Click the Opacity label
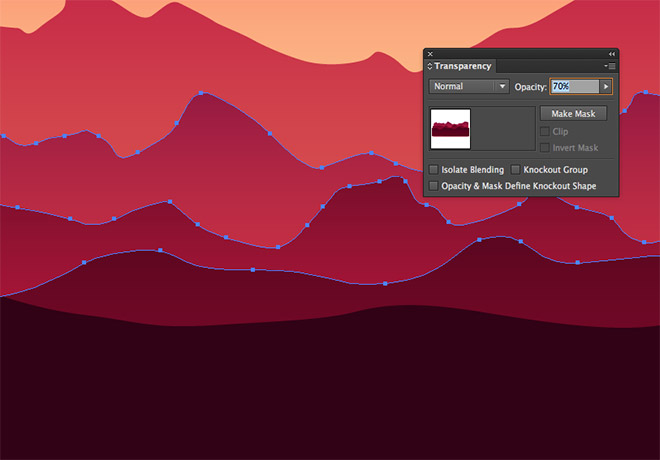The height and width of the screenshot is (460, 660). [x=530, y=87]
